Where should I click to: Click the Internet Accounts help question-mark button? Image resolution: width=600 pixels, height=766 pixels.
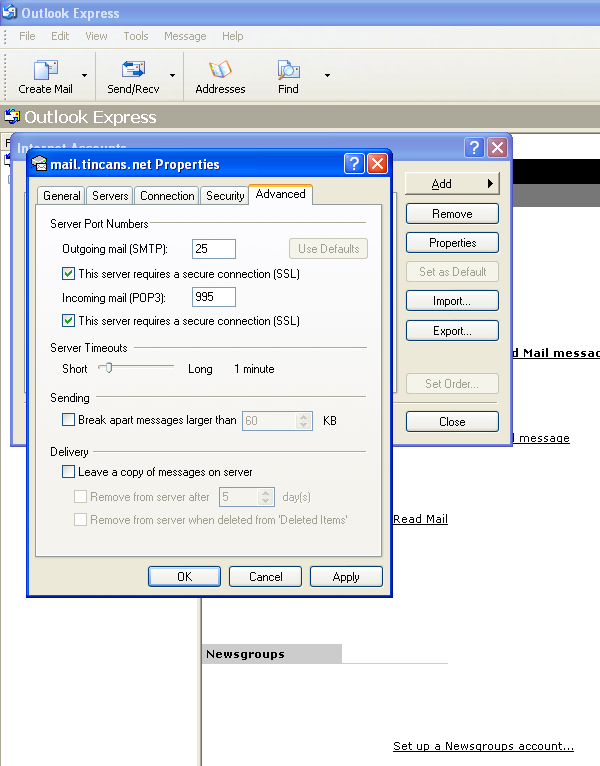point(474,147)
